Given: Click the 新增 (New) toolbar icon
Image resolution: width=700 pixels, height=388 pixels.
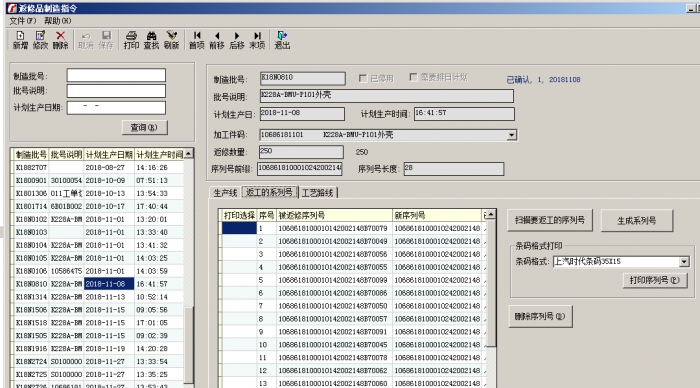Looking at the screenshot, I should click(x=20, y=40).
